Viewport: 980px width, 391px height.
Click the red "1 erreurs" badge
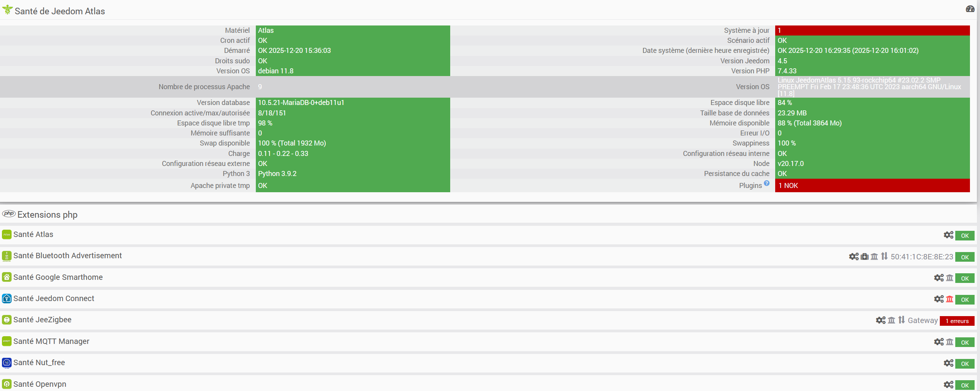[957, 321]
